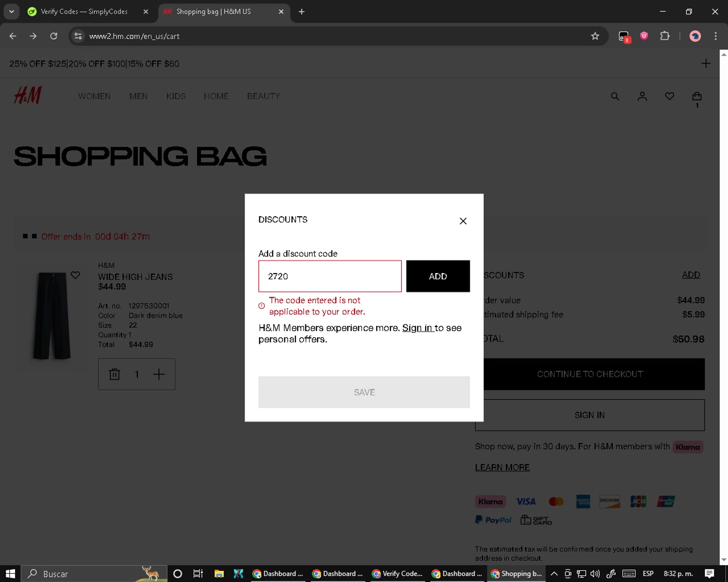Open Task View icon
728x582 pixels.
point(198,574)
